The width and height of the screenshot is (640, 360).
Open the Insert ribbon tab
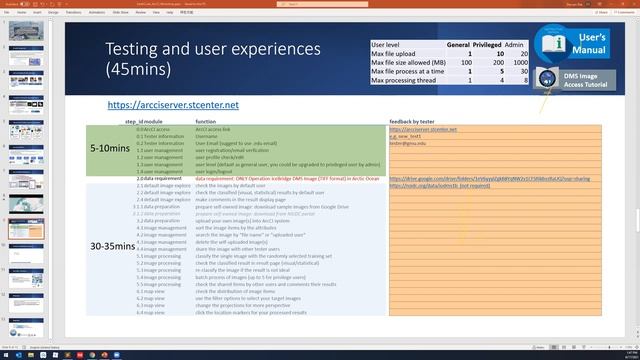point(37,13)
